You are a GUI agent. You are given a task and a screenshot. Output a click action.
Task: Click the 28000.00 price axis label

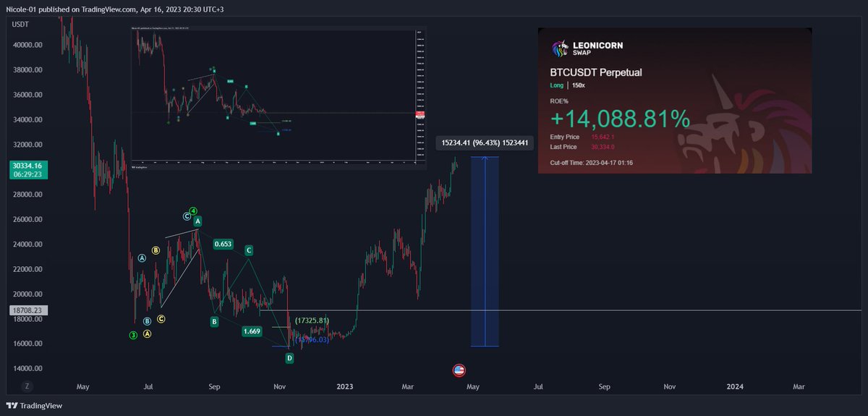click(28, 195)
